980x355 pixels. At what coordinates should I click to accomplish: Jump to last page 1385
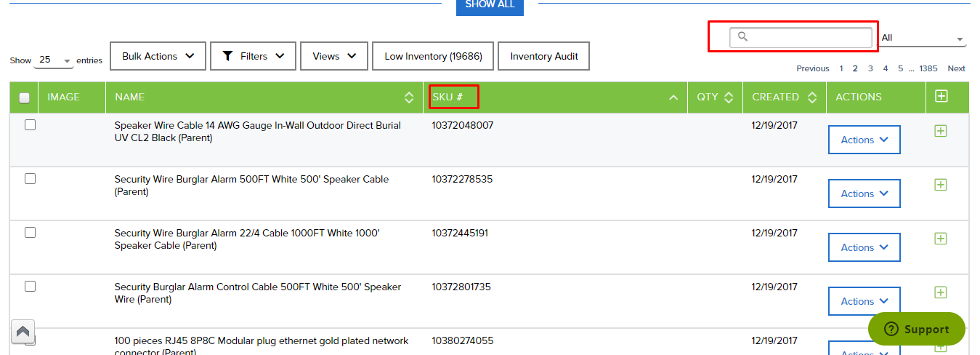(x=928, y=68)
